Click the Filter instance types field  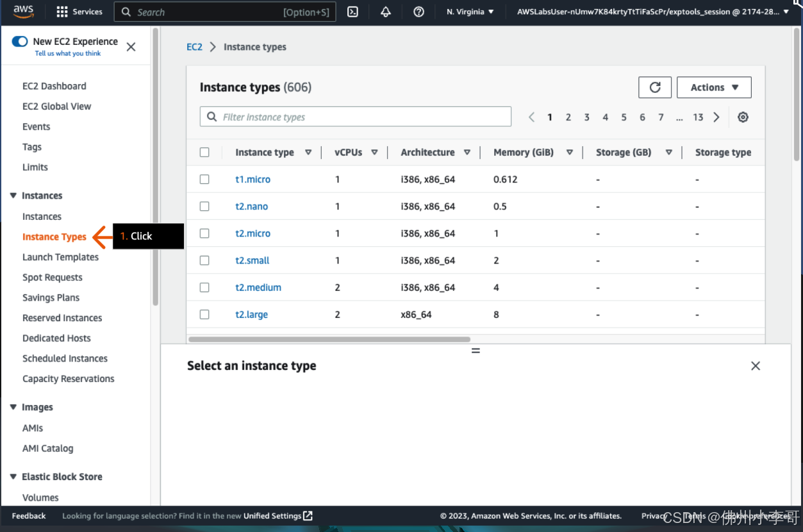356,117
